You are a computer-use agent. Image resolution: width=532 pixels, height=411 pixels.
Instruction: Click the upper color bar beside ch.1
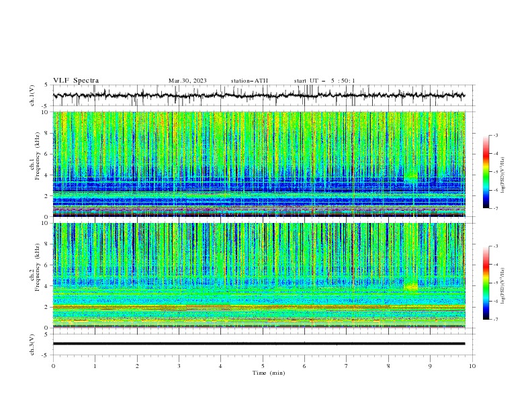click(486, 172)
